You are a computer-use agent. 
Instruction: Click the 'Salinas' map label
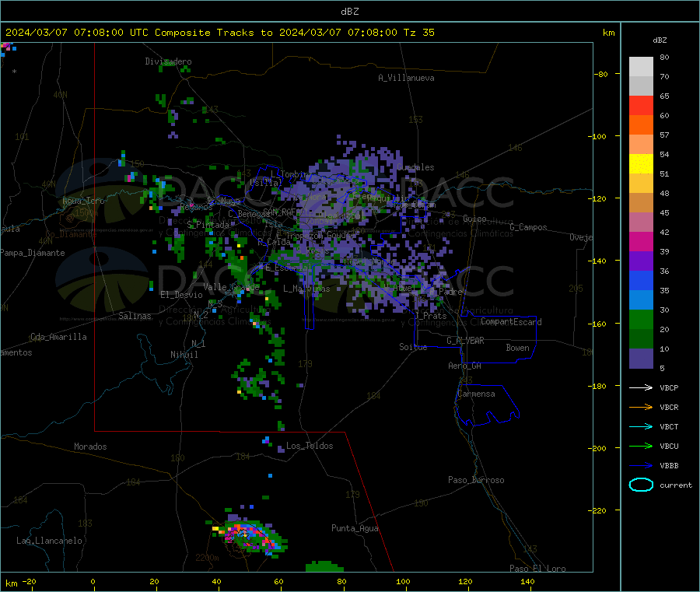135,316
